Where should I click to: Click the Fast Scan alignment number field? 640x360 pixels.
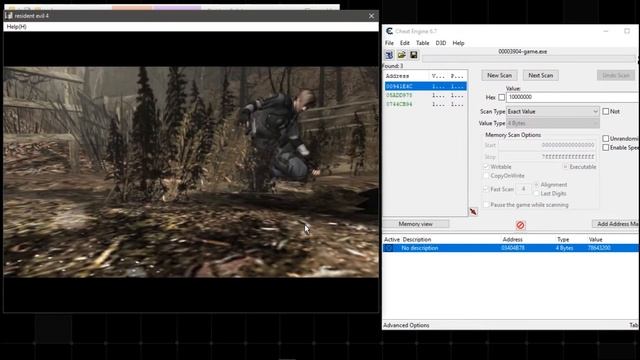coord(524,189)
